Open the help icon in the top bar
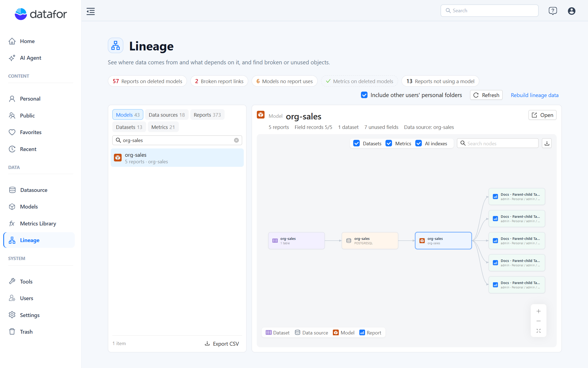 (553, 11)
